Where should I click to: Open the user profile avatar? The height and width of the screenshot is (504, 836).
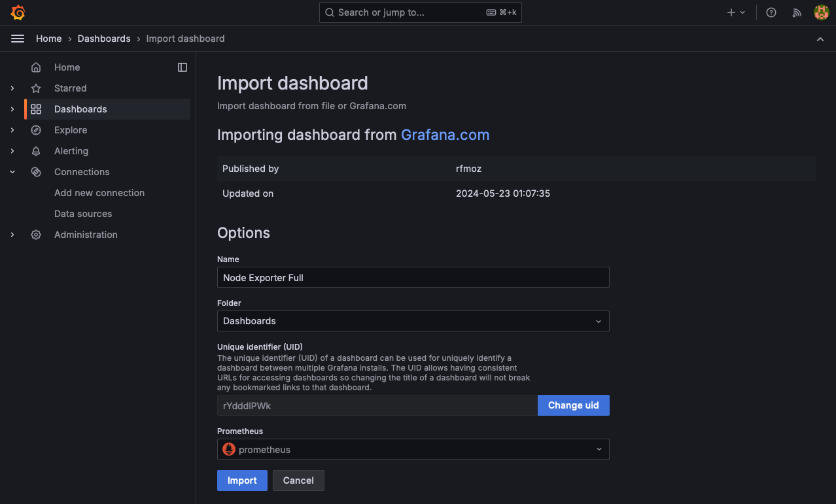[821, 12]
